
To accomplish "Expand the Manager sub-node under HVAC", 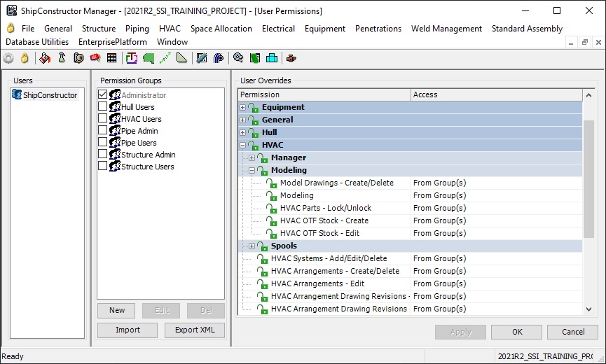I will coord(252,158).
